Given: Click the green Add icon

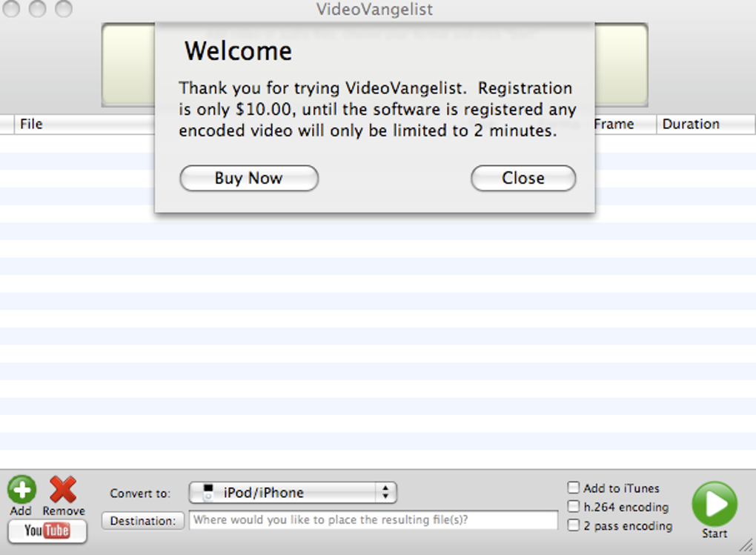Looking at the screenshot, I should tap(21, 489).
